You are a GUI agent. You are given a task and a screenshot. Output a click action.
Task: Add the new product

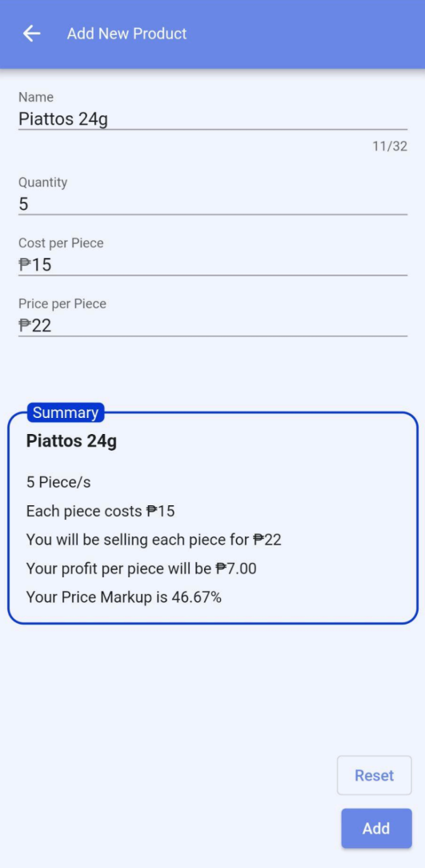pos(376,828)
